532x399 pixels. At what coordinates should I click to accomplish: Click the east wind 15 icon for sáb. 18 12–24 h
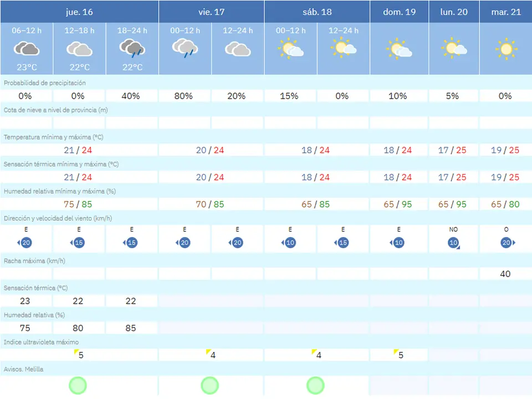pyautogui.click(x=342, y=243)
